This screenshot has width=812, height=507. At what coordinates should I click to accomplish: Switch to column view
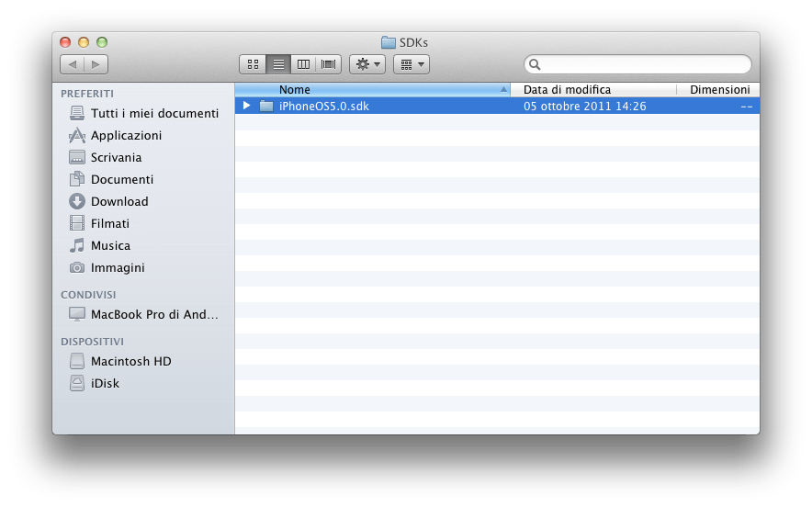303,64
